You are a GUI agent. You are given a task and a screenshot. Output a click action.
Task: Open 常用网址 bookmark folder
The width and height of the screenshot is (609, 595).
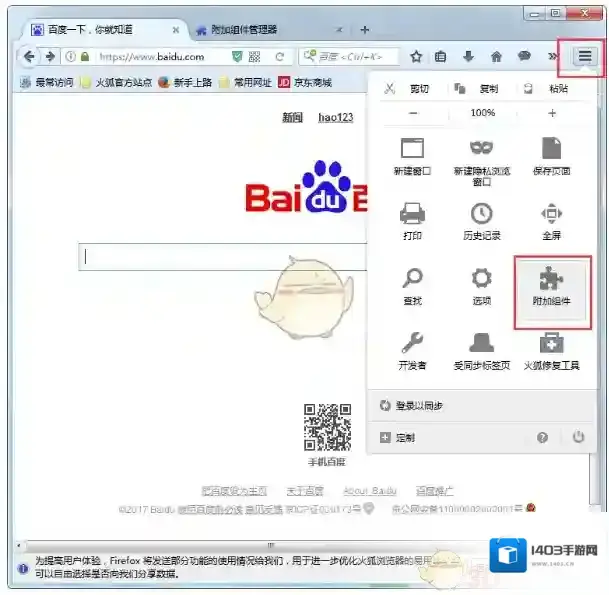(x=245, y=82)
